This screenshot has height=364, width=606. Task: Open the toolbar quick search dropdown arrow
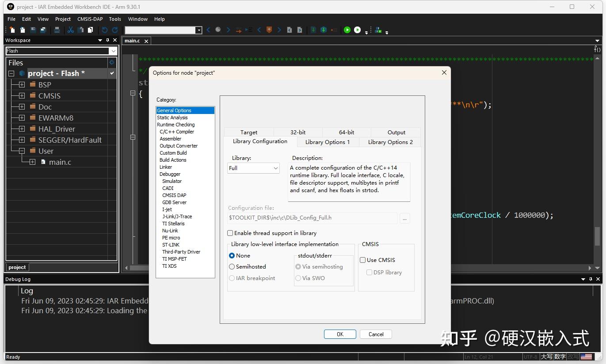tap(199, 30)
